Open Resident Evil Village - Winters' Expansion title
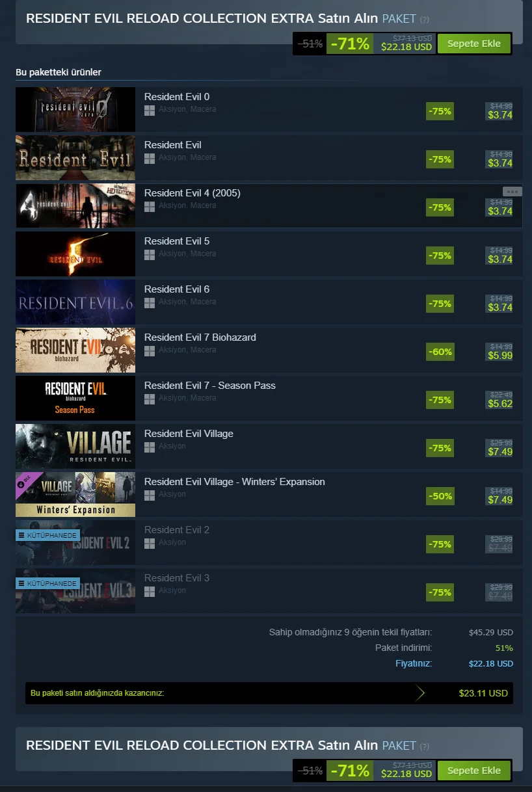The width and height of the screenshot is (532, 792). (x=235, y=482)
